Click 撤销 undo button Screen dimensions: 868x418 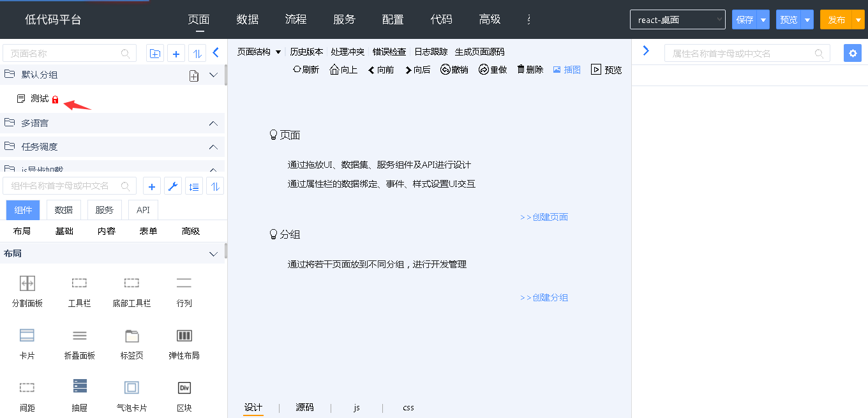(x=454, y=70)
